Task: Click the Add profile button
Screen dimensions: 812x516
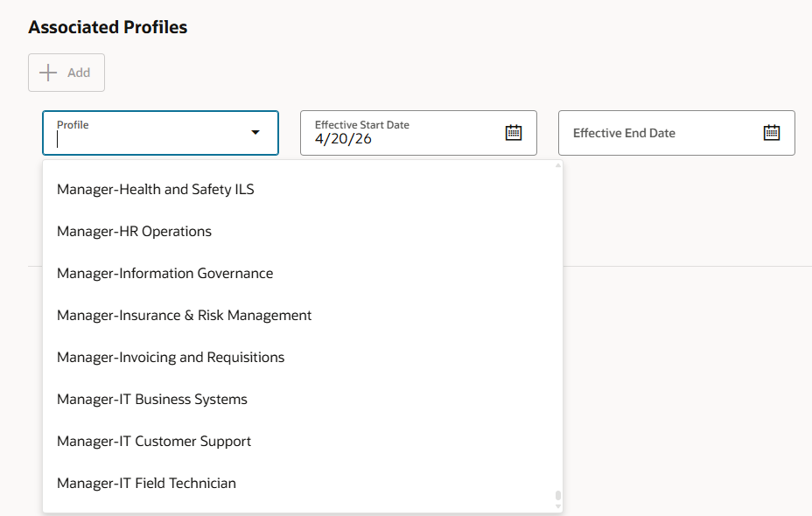Action: pyautogui.click(x=66, y=73)
